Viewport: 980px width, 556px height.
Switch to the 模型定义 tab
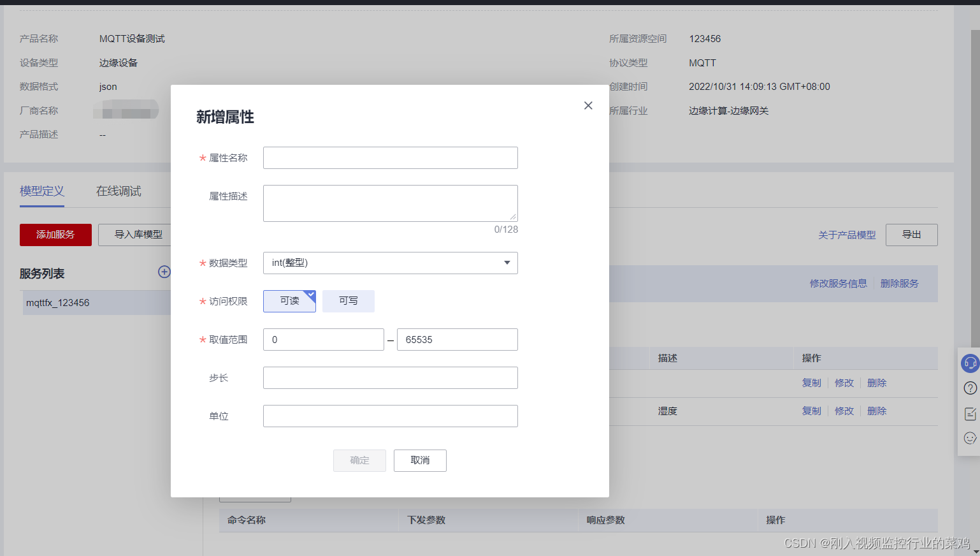(41, 191)
